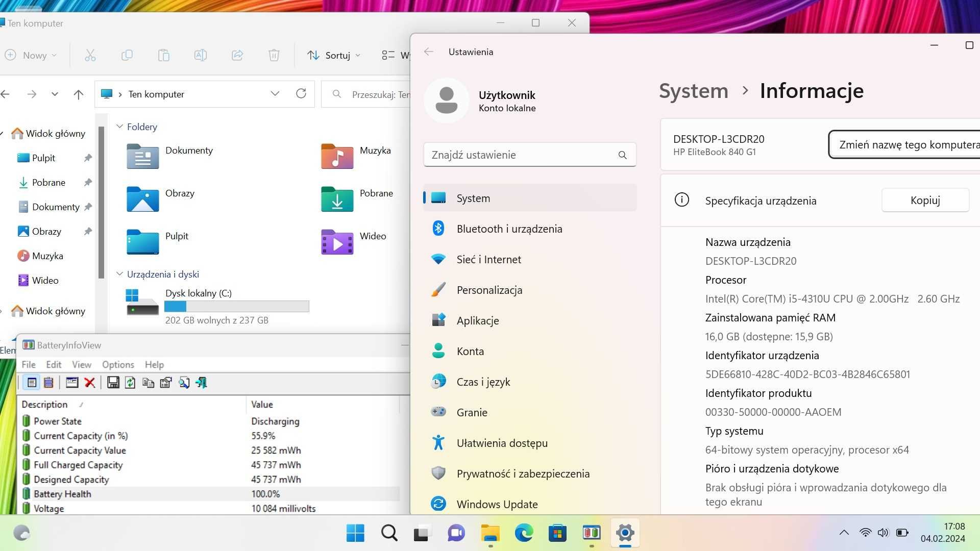Viewport: 980px width, 551px height.
Task: Click the Cut scissors icon in File Explorer
Action: (x=90, y=55)
